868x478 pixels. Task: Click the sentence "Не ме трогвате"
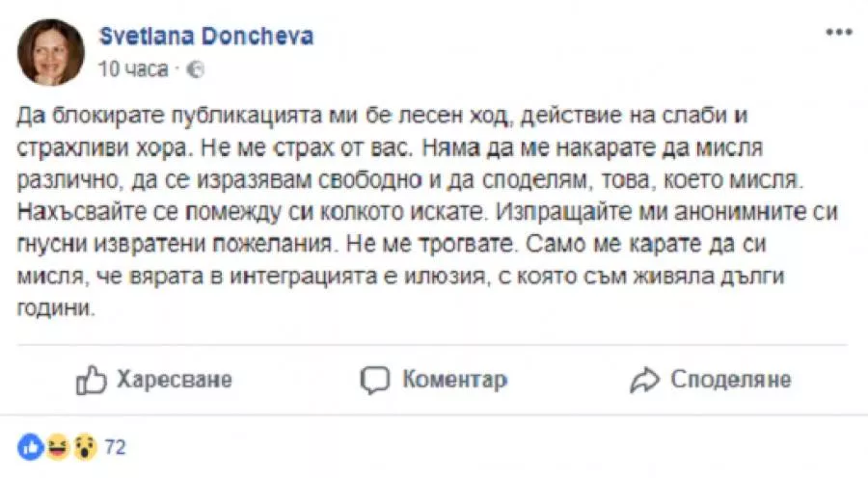tap(432, 244)
